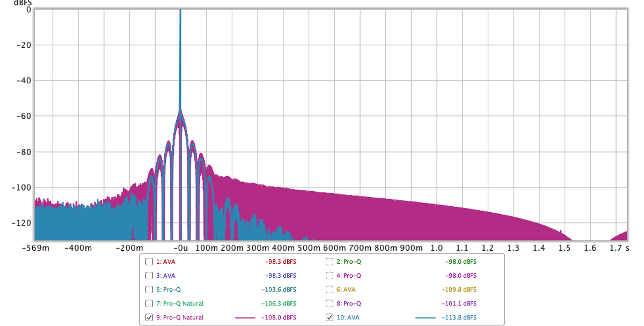Click the blue line sample for trace 10
The width and height of the screenshot is (644, 326).
(425, 318)
